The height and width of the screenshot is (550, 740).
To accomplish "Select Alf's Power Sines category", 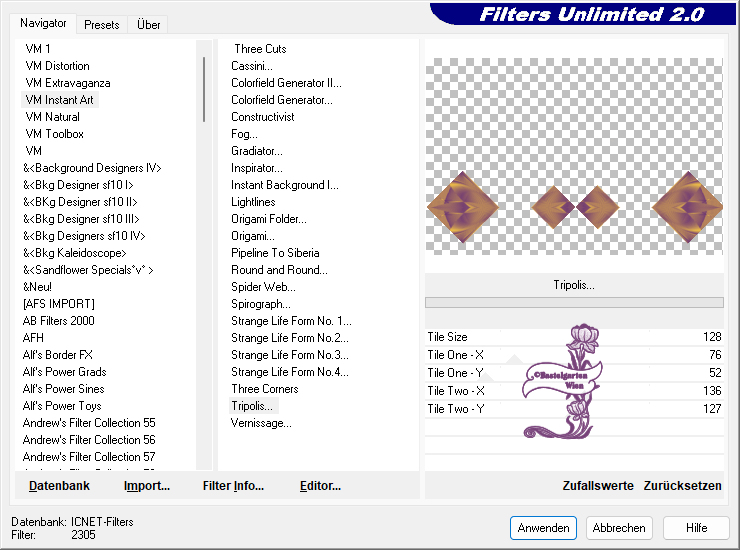I will click(63, 389).
